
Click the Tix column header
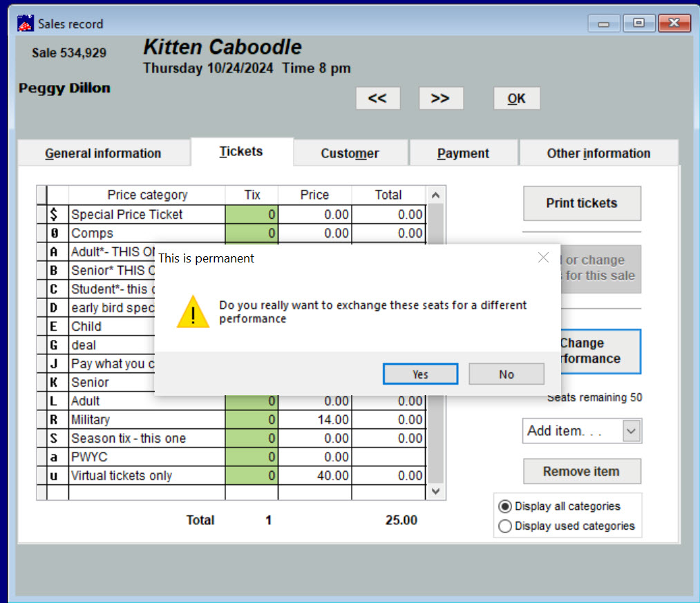coord(252,195)
